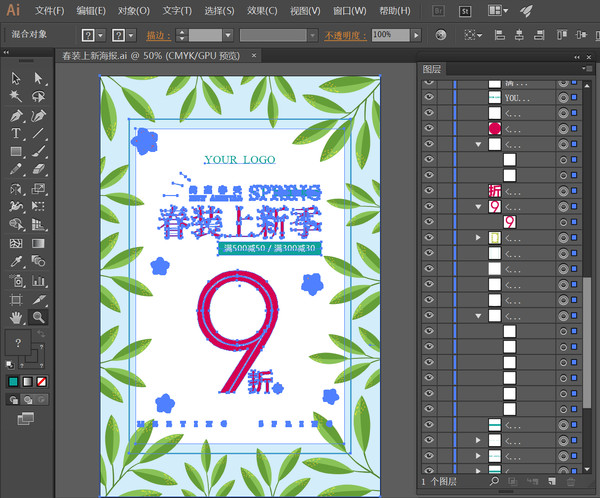Open the Layers panel flyout menu
The image size is (600, 498).
(x=587, y=69)
